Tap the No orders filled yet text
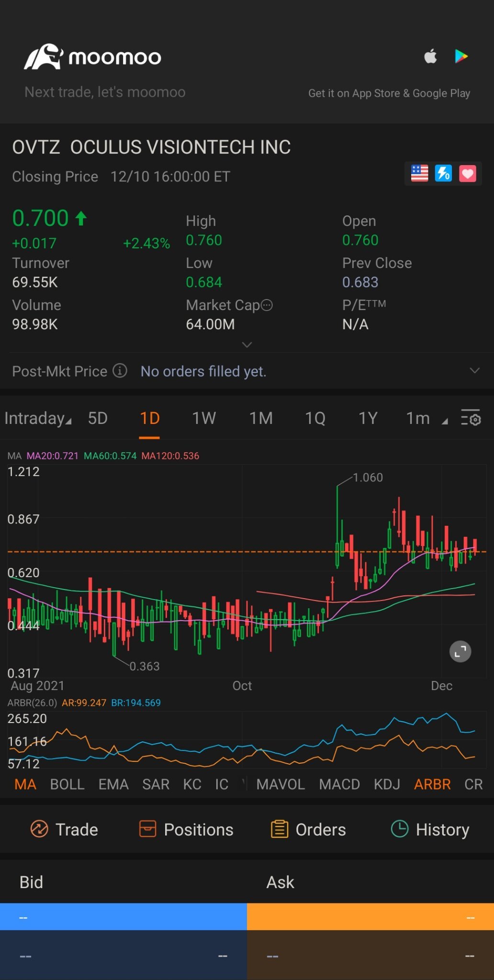The height and width of the screenshot is (980, 494). pyautogui.click(x=203, y=371)
